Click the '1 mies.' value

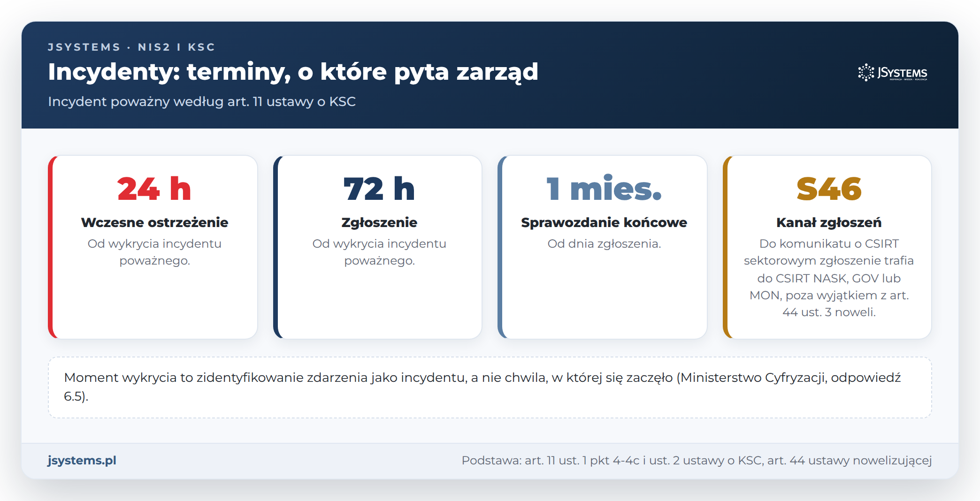coord(604,189)
